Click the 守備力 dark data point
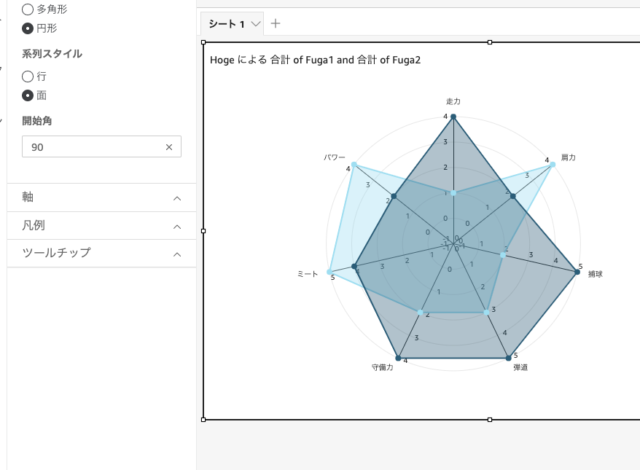This screenshot has width=640, height=470. click(x=398, y=358)
